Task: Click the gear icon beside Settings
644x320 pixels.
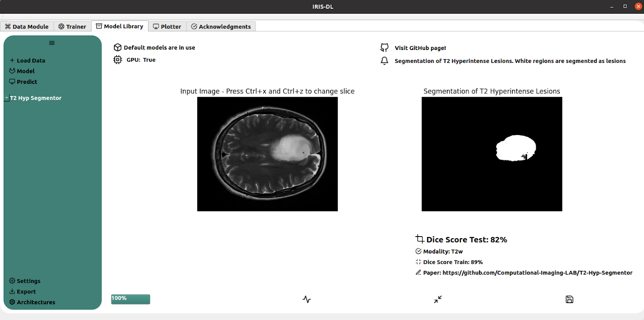Action: (x=12, y=281)
